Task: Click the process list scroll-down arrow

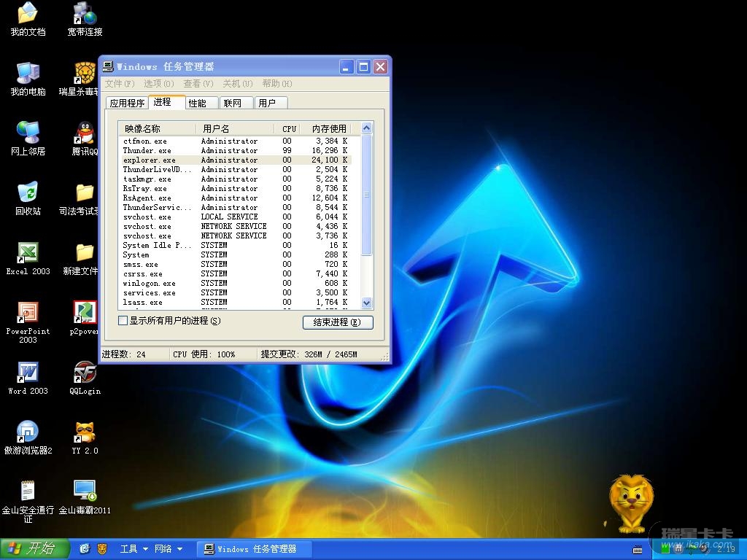Action: (366, 303)
